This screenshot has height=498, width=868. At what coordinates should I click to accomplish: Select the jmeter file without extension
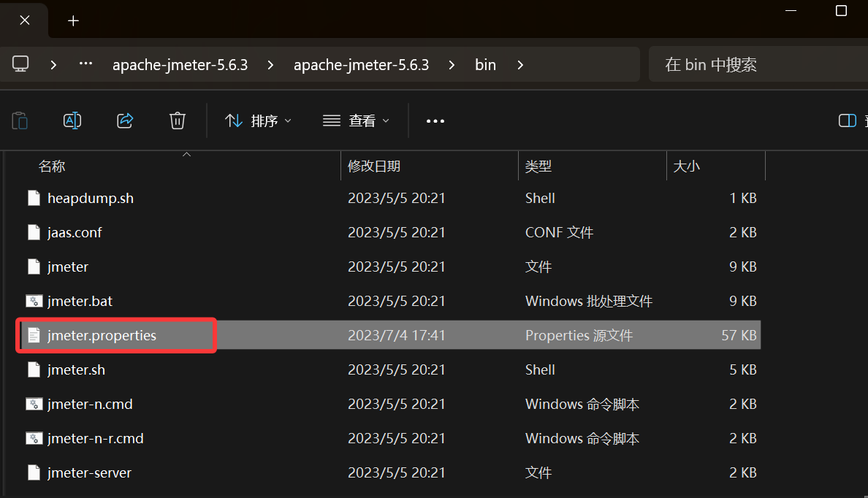click(67, 267)
